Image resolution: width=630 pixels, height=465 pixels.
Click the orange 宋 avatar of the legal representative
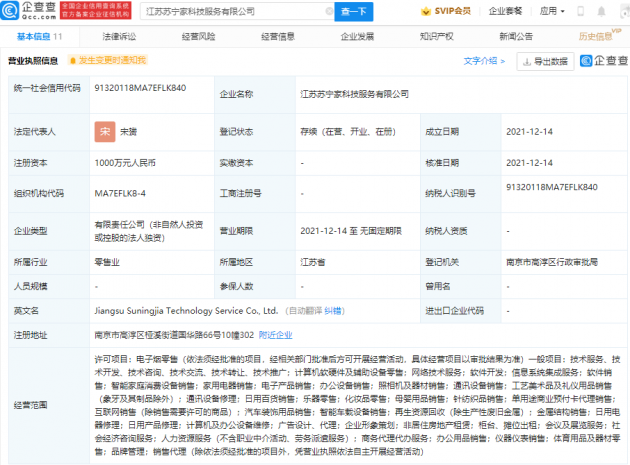point(105,132)
